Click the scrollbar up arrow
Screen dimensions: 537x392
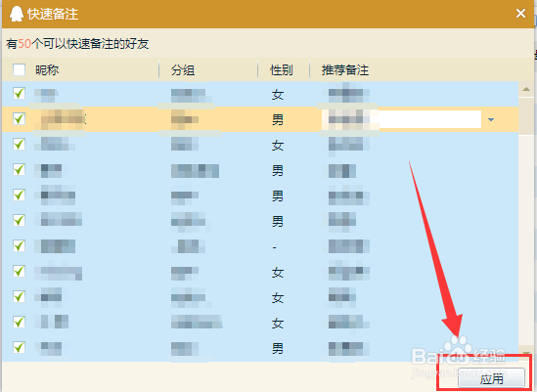pyautogui.click(x=526, y=90)
